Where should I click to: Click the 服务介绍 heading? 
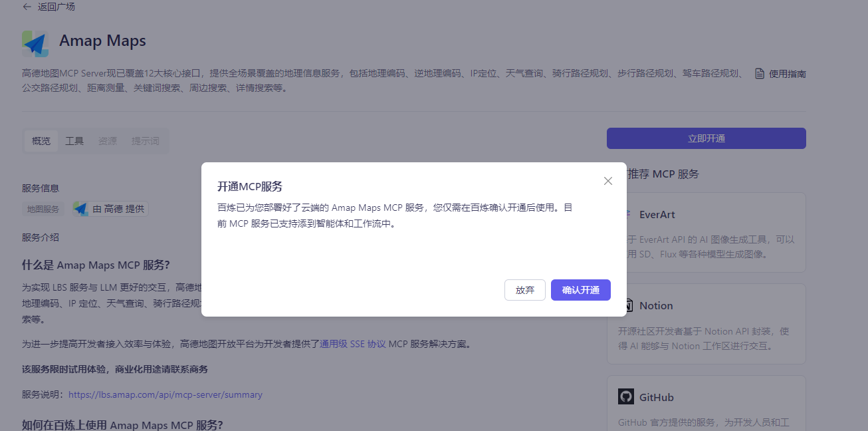click(x=41, y=237)
